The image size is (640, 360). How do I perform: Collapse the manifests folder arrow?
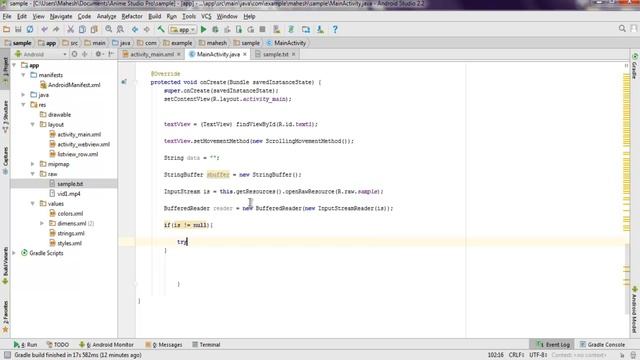24,75
